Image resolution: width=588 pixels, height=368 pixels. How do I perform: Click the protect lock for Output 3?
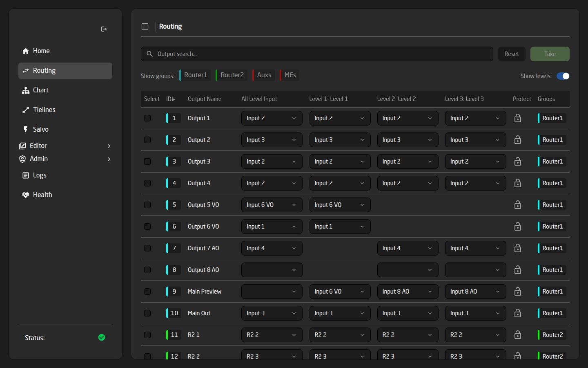tap(518, 162)
